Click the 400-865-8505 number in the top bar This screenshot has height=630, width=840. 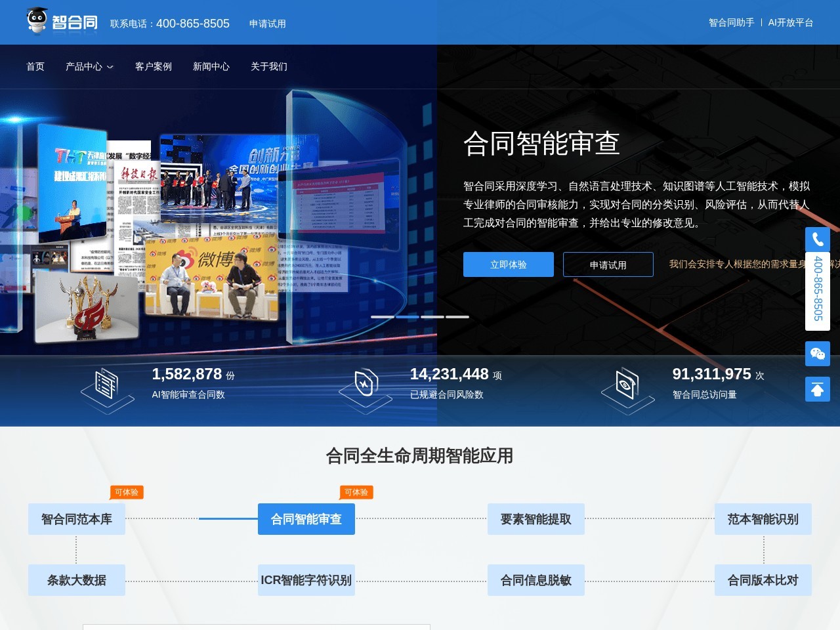coord(193,24)
